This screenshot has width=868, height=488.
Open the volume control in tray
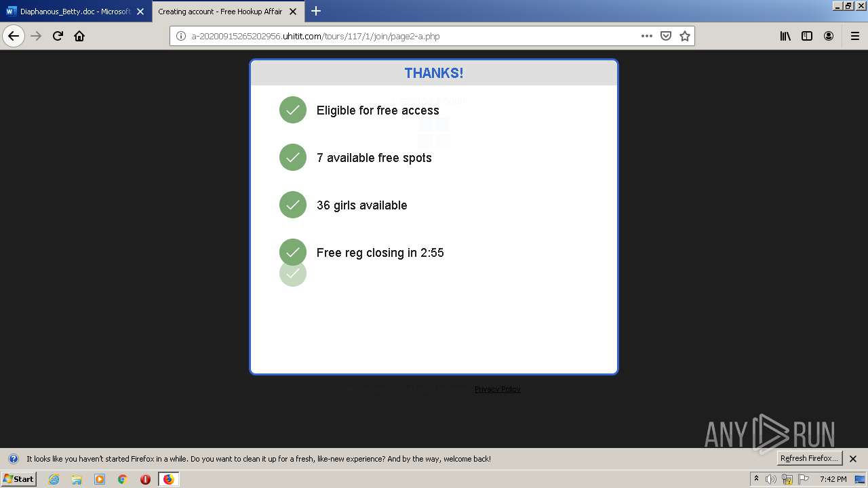coord(771,479)
